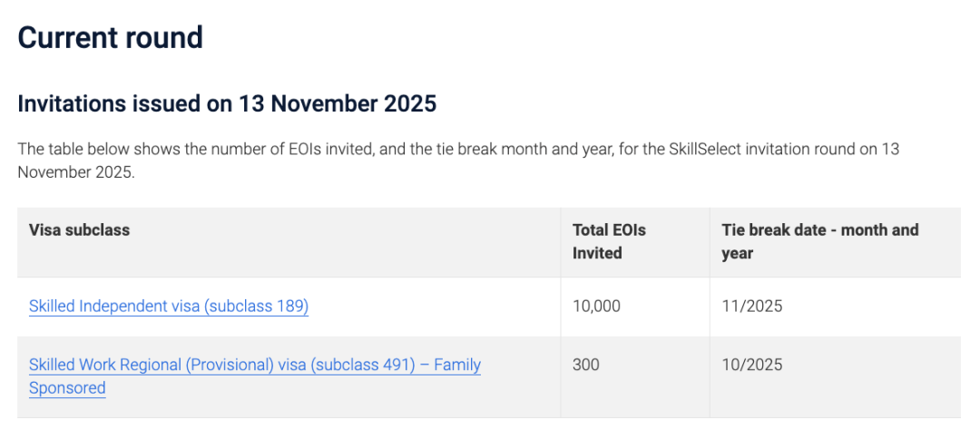Click "November 2025." ending the intro paragraph
Screen dimensions: 980x438
(x=76, y=172)
